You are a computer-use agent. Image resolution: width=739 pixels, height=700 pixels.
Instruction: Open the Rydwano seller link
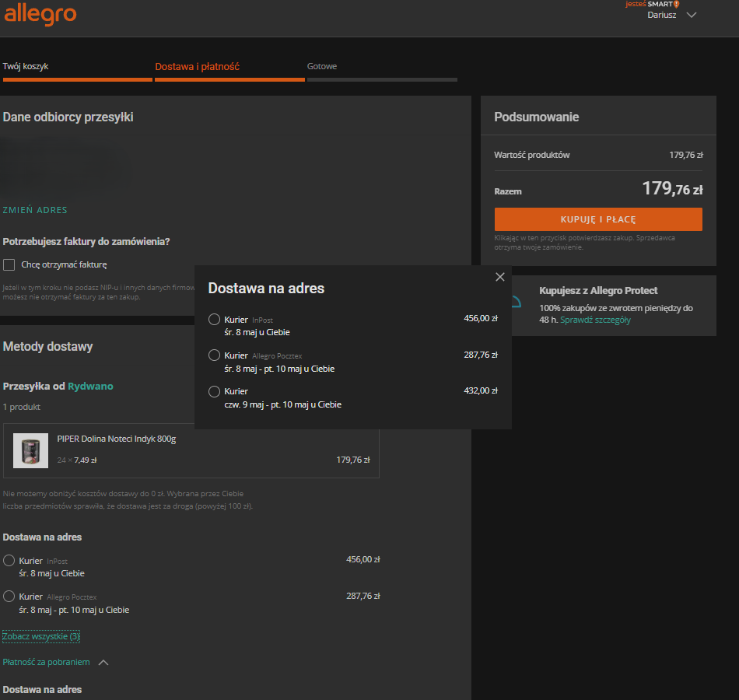point(90,387)
